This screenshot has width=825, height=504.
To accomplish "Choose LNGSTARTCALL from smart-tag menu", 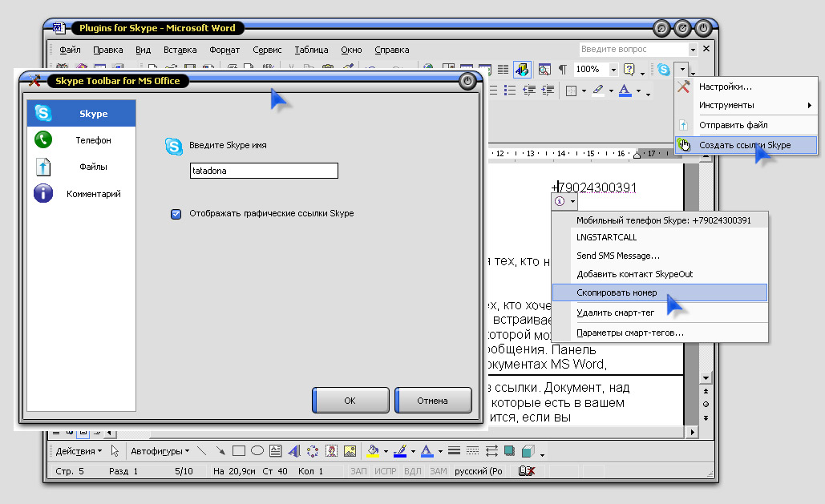I will [x=660, y=237].
